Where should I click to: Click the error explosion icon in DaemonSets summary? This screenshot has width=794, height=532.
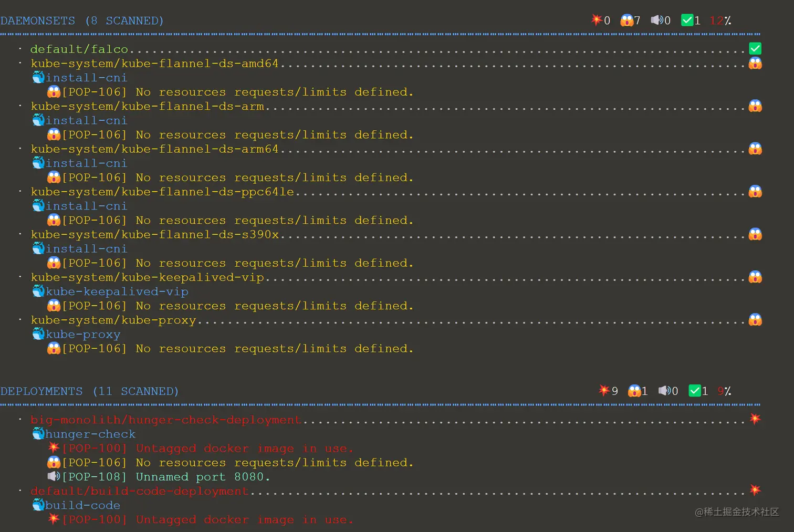pyautogui.click(x=597, y=20)
